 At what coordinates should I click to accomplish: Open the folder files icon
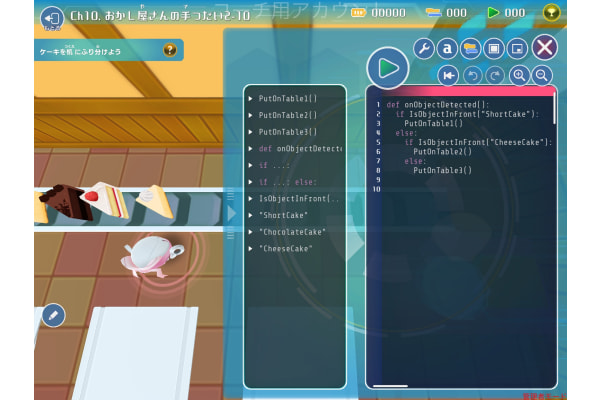coord(470,48)
